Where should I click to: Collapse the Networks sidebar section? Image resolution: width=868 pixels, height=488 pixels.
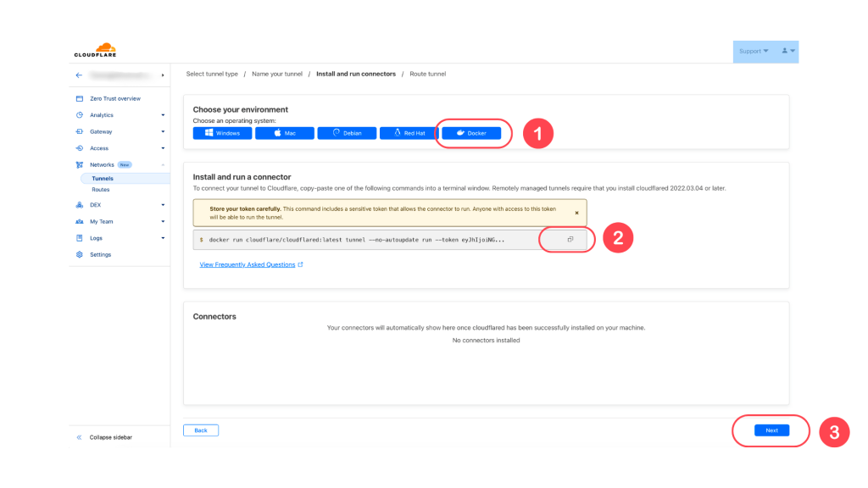[x=120, y=165]
